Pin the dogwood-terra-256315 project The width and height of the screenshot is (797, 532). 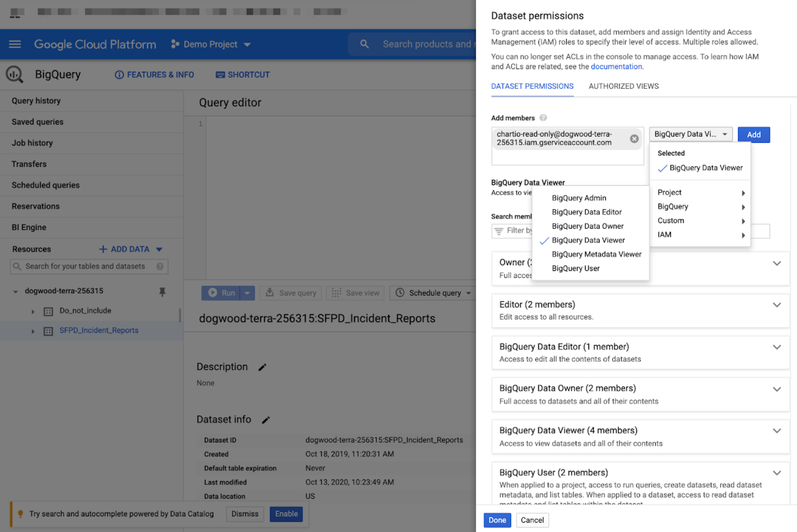coord(162,292)
